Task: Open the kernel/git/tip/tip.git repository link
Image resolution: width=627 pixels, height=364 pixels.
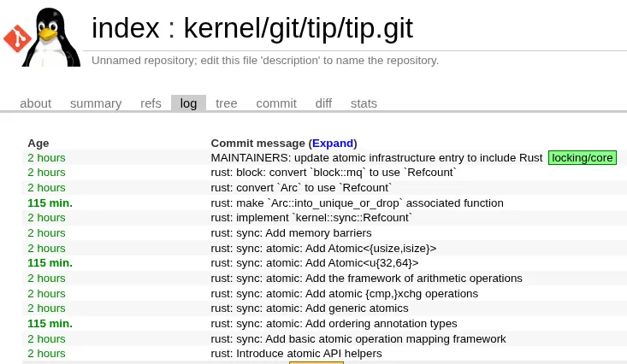Action: tap(299, 29)
